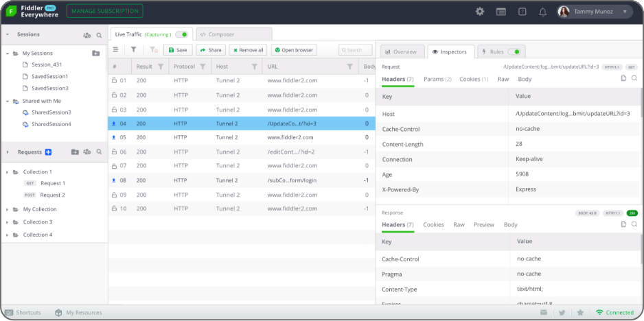Filter the Host column
644x321 pixels.
coord(254,67)
